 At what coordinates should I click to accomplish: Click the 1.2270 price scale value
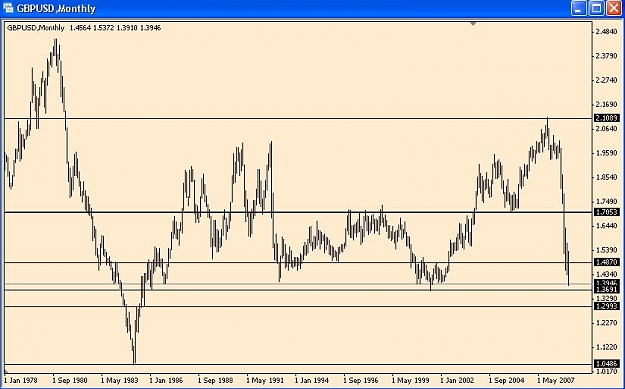point(606,323)
